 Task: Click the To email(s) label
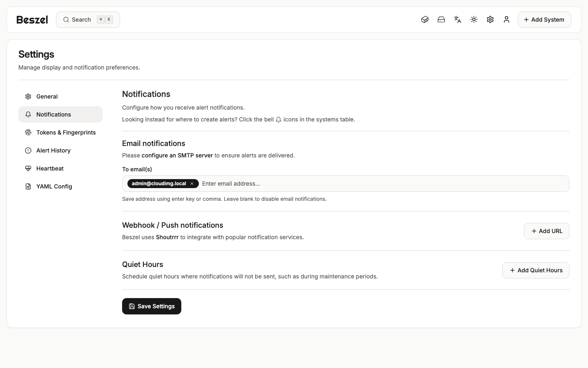(x=137, y=169)
